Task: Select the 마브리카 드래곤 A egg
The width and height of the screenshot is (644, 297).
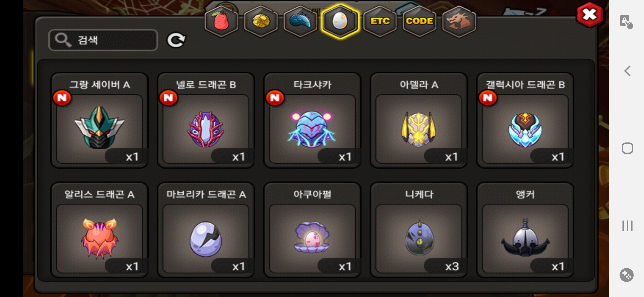Action: click(x=206, y=230)
